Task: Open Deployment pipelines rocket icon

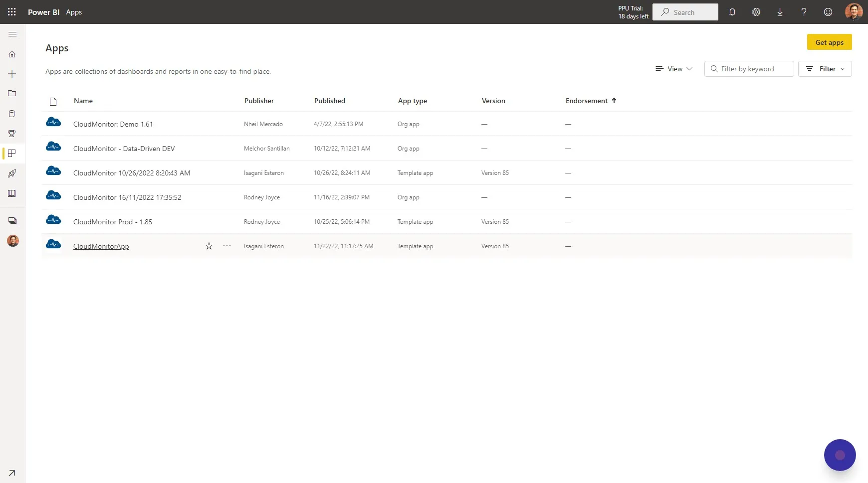Action: coord(12,173)
